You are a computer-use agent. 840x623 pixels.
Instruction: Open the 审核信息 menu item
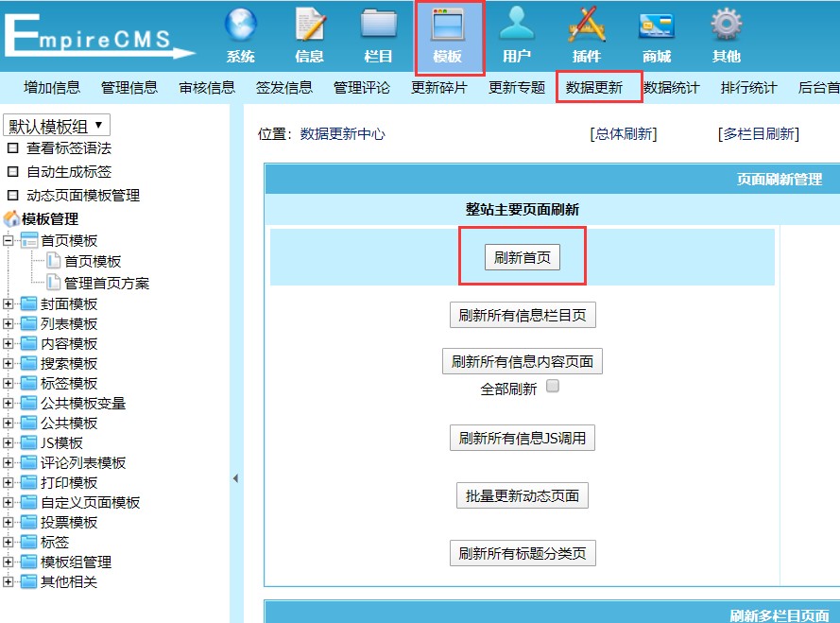click(207, 87)
